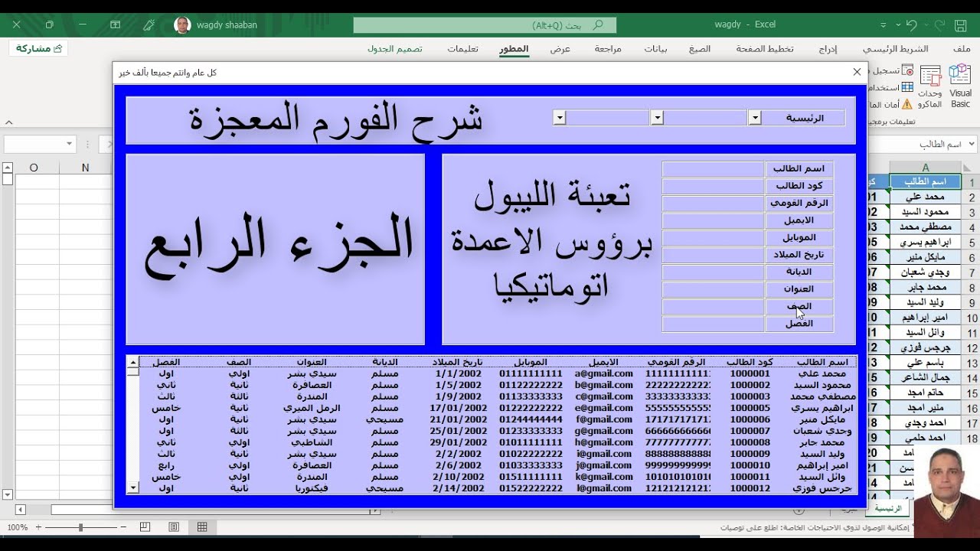Close the userform dialog
The image size is (980, 551).
857,72
